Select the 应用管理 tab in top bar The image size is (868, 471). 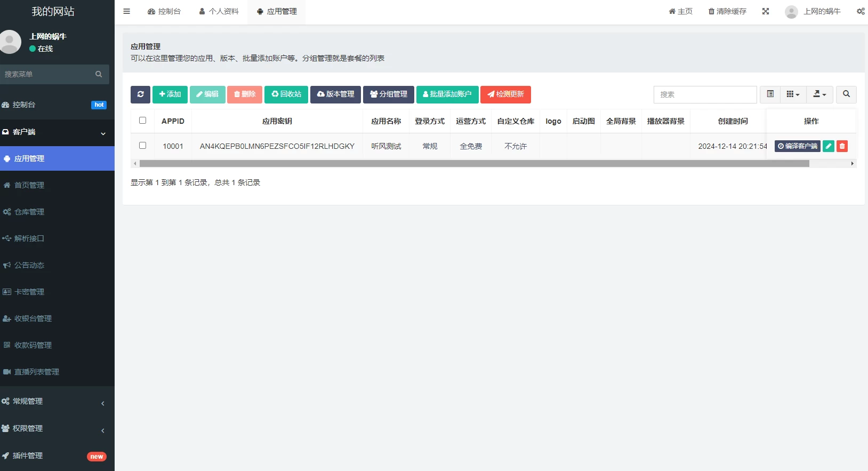277,11
